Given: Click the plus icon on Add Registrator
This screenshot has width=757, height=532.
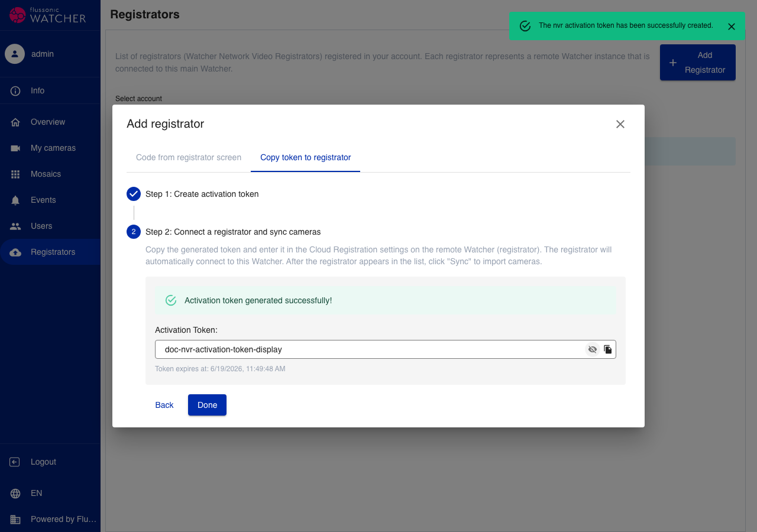Looking at the screenshot, I should point(672,63).
